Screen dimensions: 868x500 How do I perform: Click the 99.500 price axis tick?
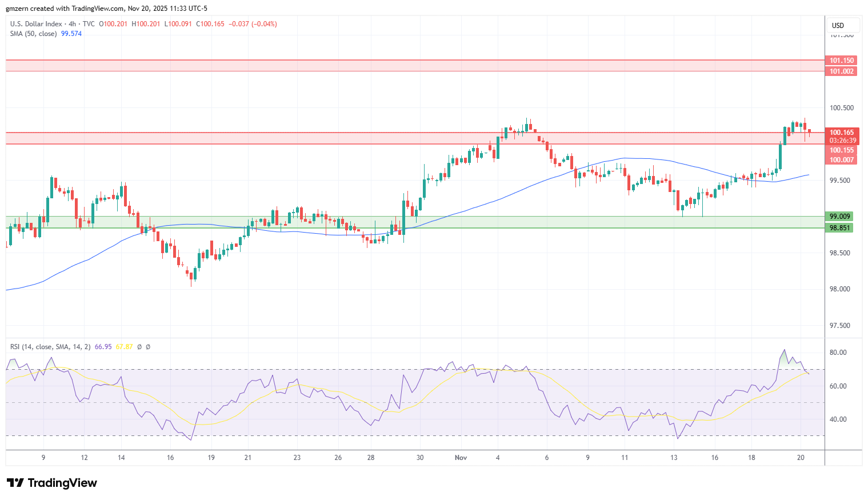(840, 181)
